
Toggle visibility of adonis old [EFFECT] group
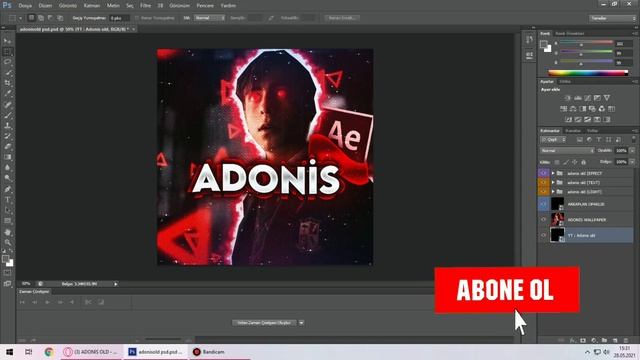click(543, 173)
